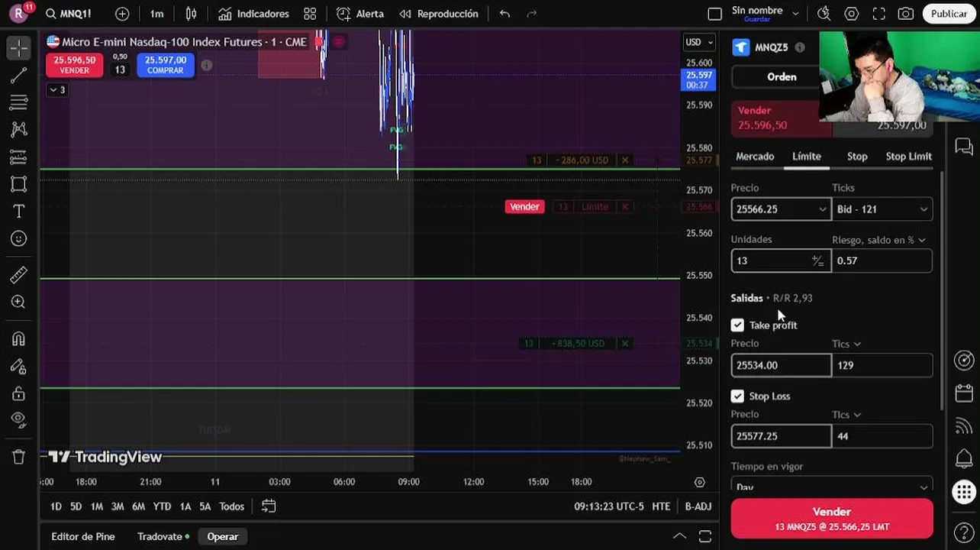
Task: Uncheck the Take profit checkbox
Action: click(x=737, y=325)
